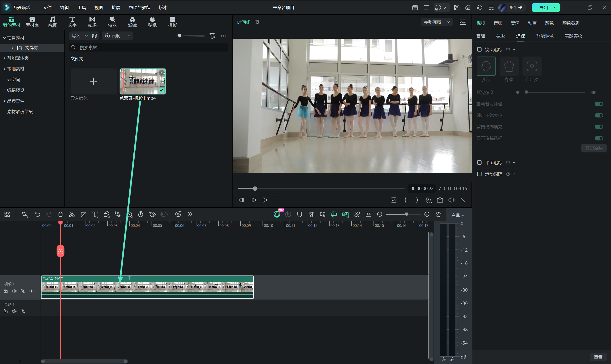Select the 芭蕾舞-机位1.mp4 thumbnail
Viewport: 611px width, 364px height.
pos(142,81)
